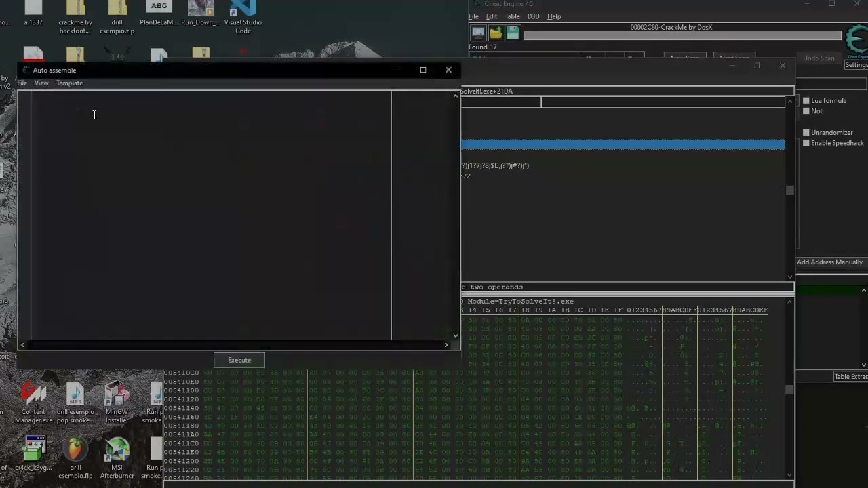This screenshot has width=868, height=488.
Task: Open File menu in Auto assemble window
Action: pos(22,83)
